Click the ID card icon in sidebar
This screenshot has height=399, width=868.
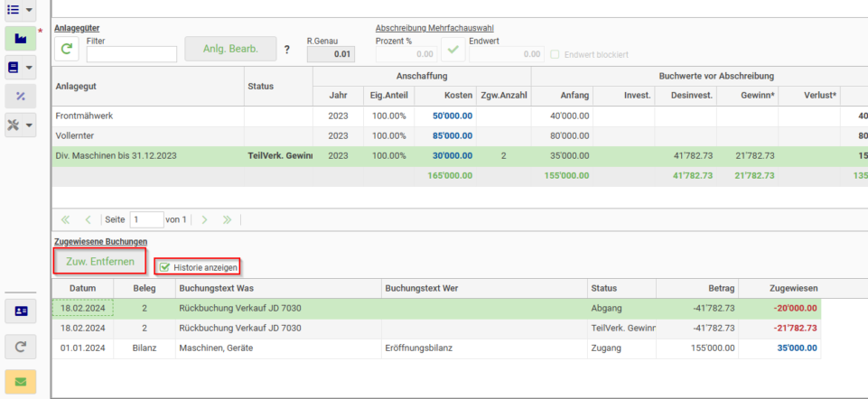click(21, 311)
